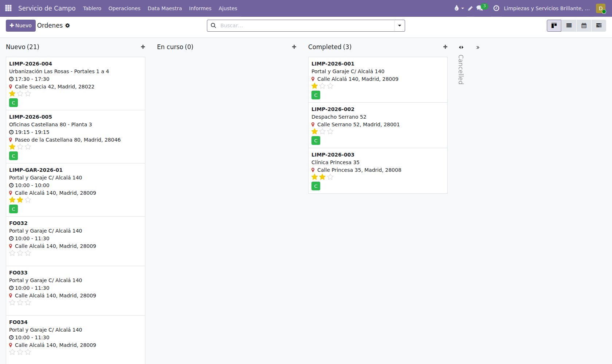Open the conversations chat icon
612x364 pixels.
480,8
